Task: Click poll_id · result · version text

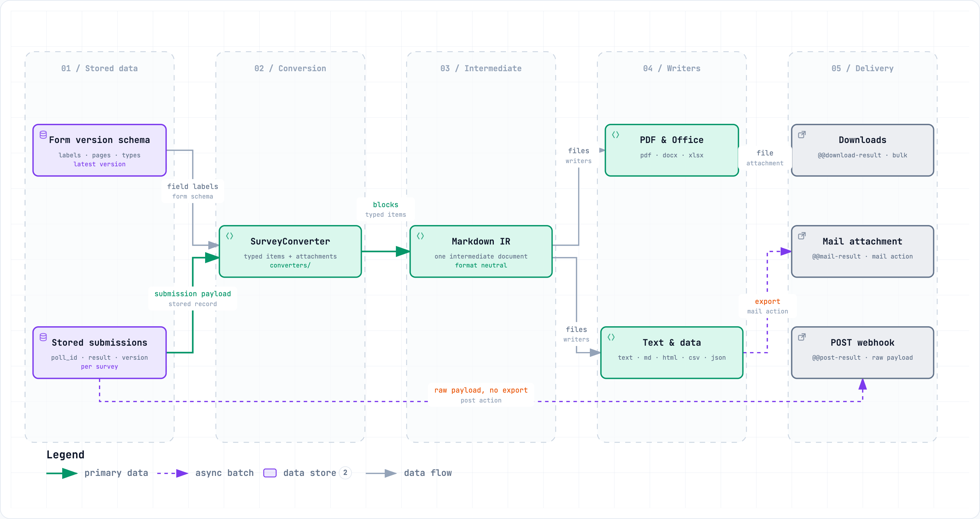Action: [x=99, y=358]
